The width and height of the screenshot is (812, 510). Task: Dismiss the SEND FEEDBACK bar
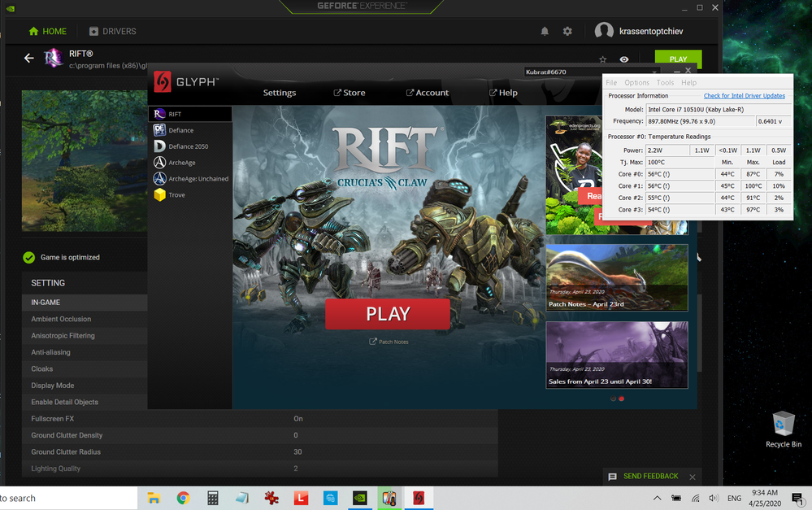[693, 477]
